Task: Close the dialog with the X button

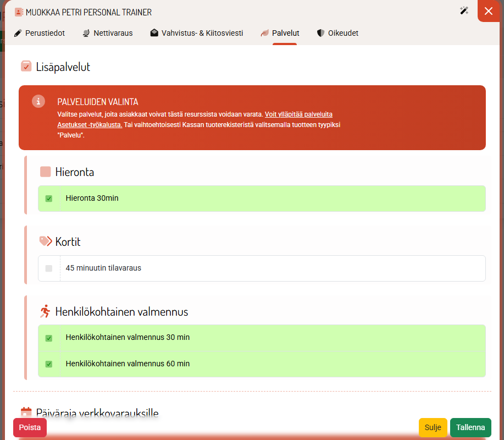Action: (x=489, y=11)
